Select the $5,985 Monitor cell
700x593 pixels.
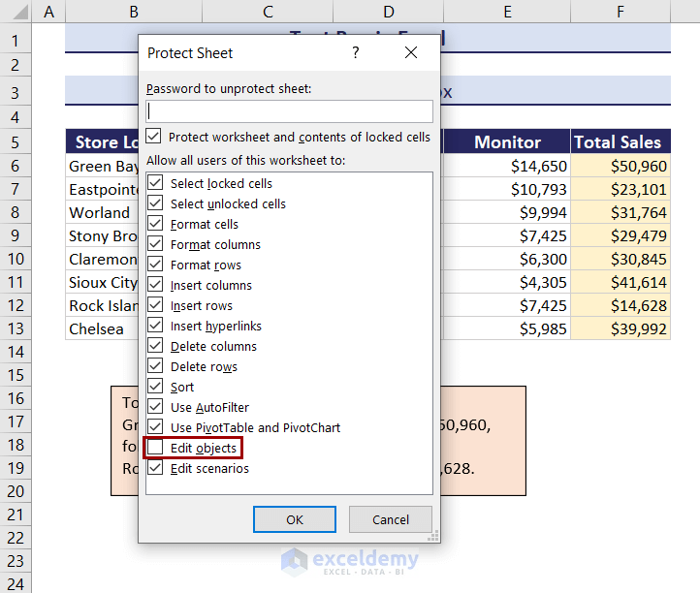coord(505,328)
